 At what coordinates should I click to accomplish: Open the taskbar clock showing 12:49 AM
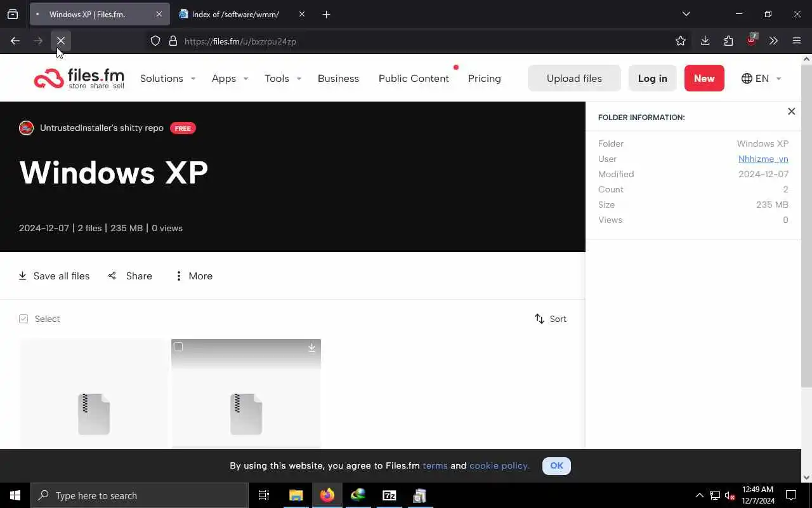(758, 495)
